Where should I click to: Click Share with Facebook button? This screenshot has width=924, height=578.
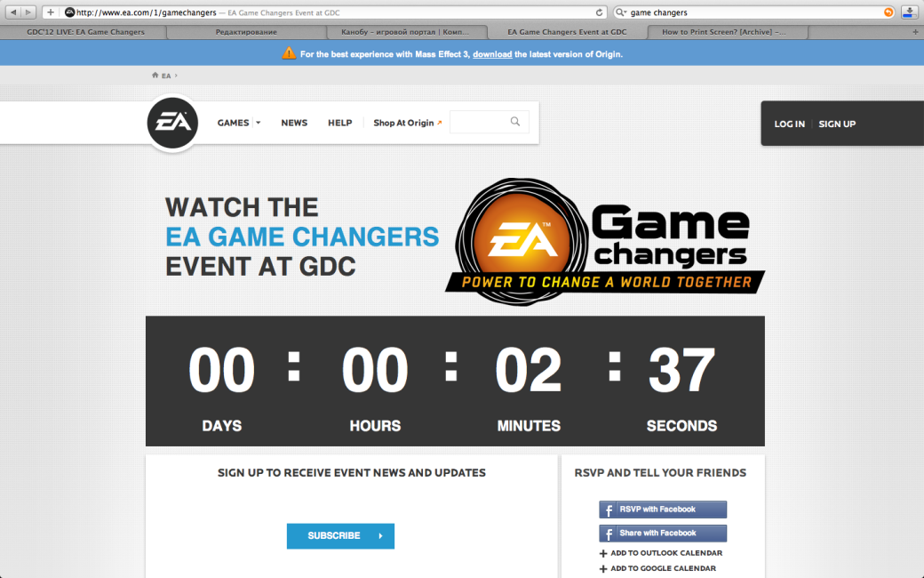663,534
